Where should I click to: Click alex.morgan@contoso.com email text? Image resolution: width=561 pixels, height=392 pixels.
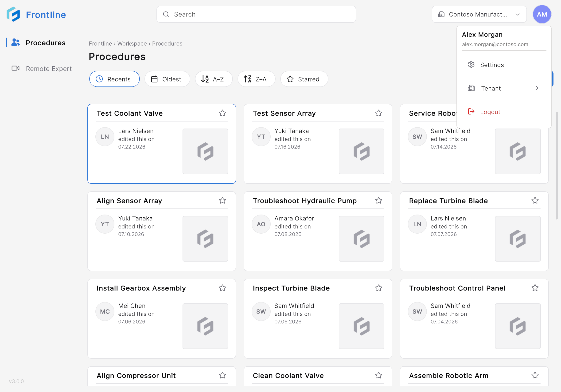tap(495, 44)
